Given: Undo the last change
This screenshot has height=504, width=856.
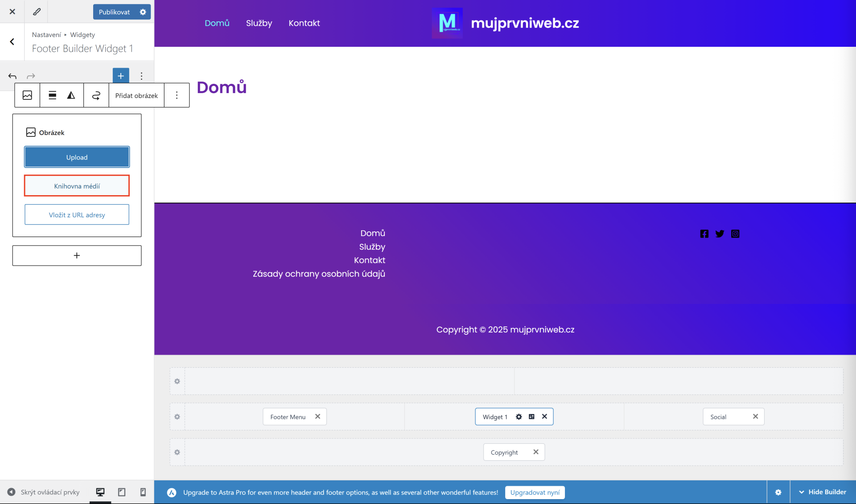Looking at the screenshot, I should pyautogui.click(x=12, y=76).
